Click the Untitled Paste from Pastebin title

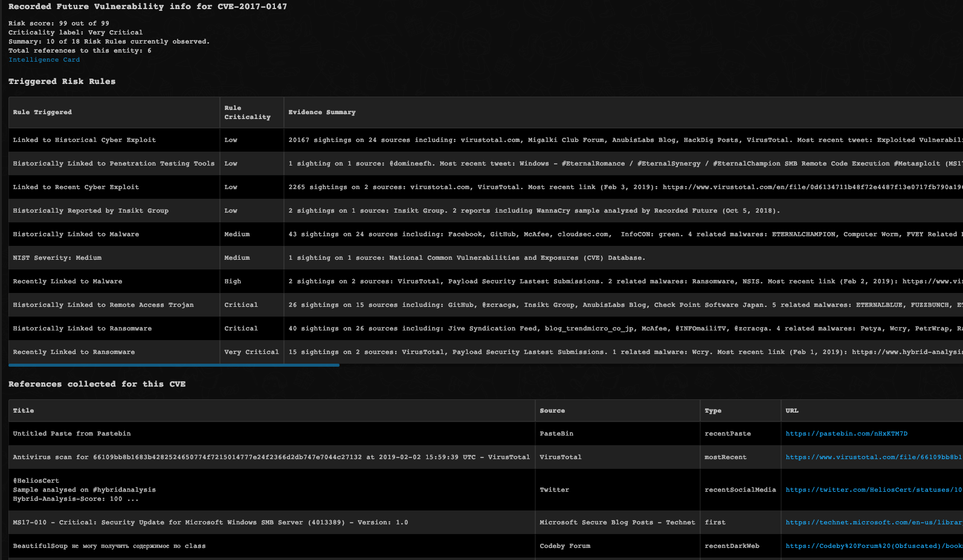tap(72, 434)
